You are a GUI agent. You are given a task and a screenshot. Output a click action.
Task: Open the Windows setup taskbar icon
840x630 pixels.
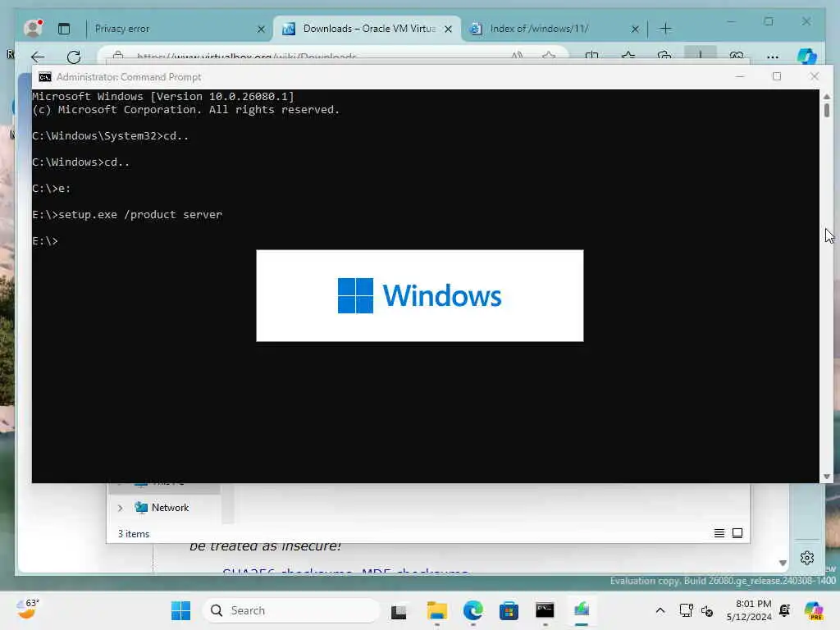pyautogui.click(x=582, y=610)
